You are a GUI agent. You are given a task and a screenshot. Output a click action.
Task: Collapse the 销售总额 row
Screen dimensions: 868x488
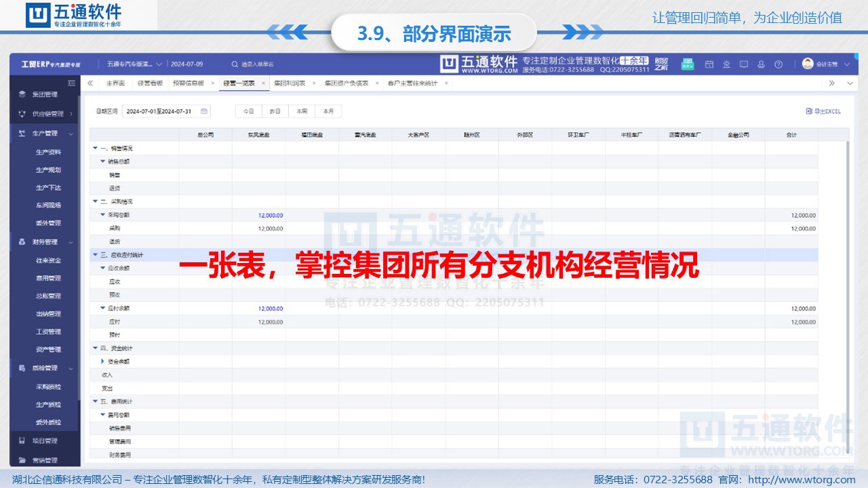[102, 161]
